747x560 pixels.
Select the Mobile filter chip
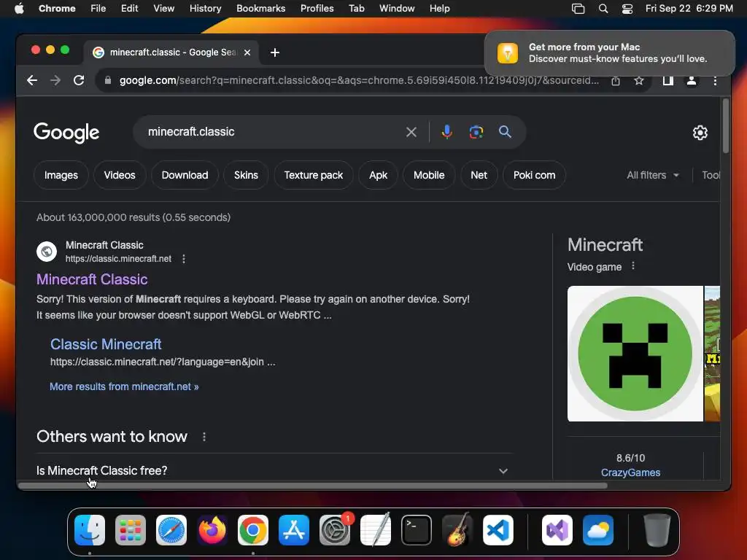pos(429,175)
